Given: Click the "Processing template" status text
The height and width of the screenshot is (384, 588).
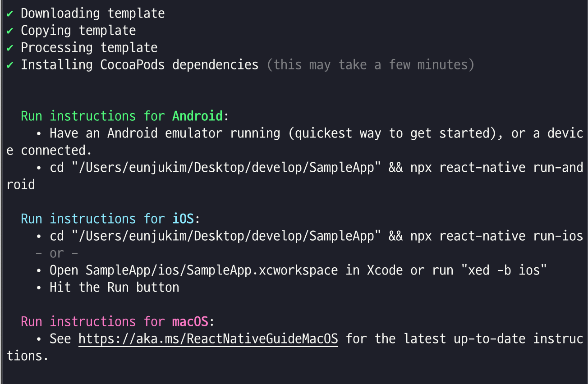Looking at the screenshot, I should coord(89,48).
